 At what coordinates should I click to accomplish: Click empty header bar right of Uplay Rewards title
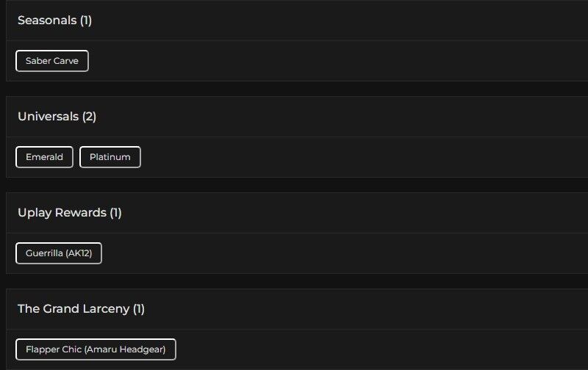click(x=353, y=213)
